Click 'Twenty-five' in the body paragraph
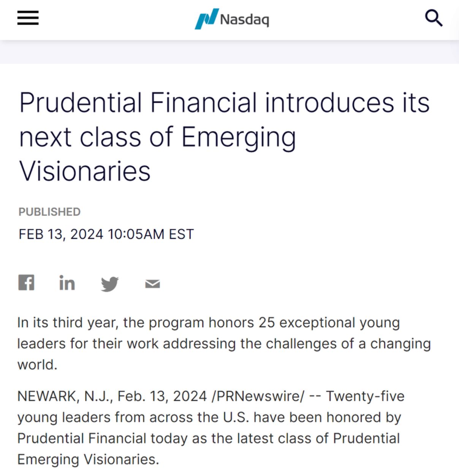 365,396
